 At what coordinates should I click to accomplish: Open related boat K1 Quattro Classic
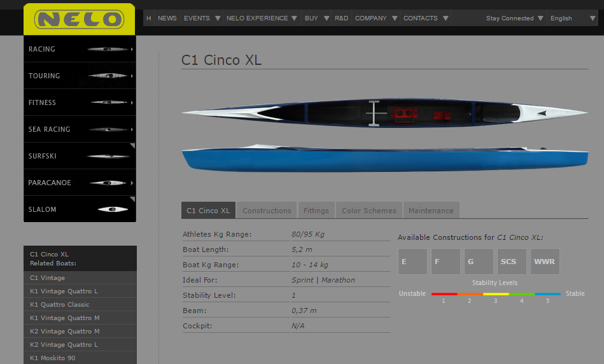tap(80, 304)
